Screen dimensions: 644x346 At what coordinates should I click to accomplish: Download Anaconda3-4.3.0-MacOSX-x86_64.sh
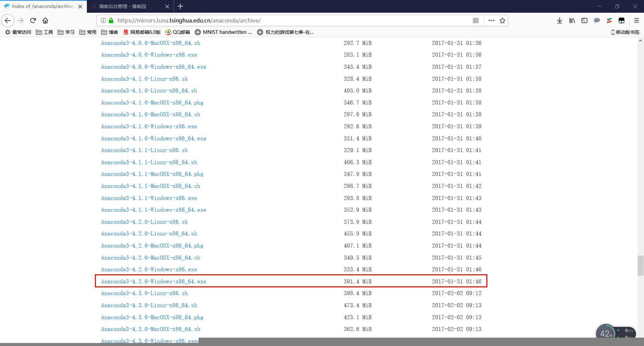[151, 329]
